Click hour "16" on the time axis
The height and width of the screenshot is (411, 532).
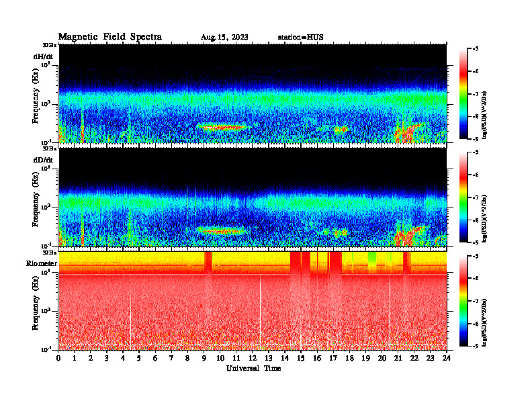coord(317,358)
